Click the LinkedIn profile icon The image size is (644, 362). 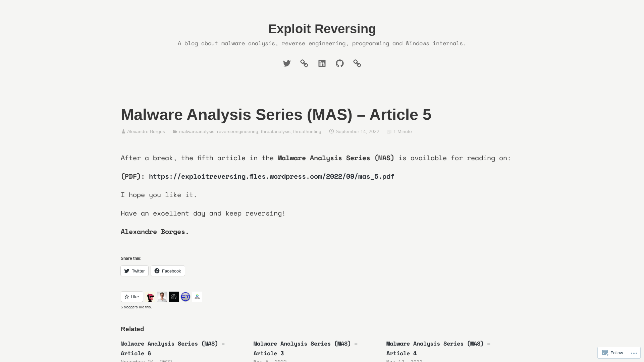322,63
